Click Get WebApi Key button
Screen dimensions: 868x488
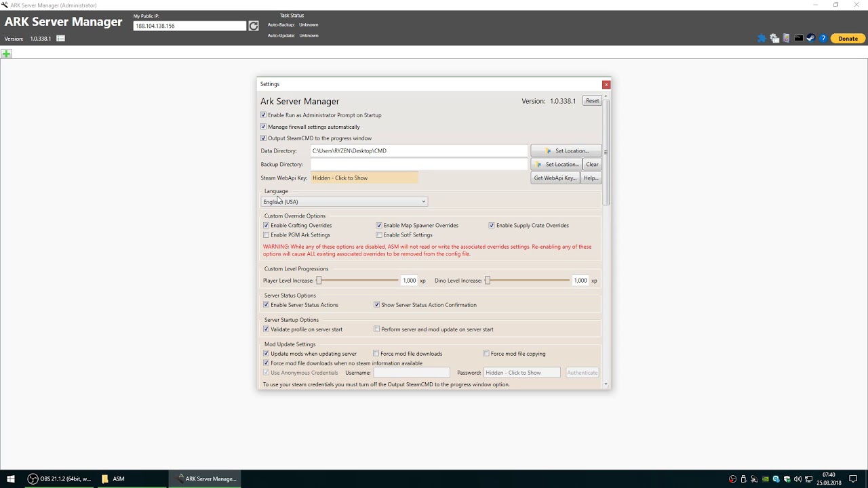pos(555,178)
